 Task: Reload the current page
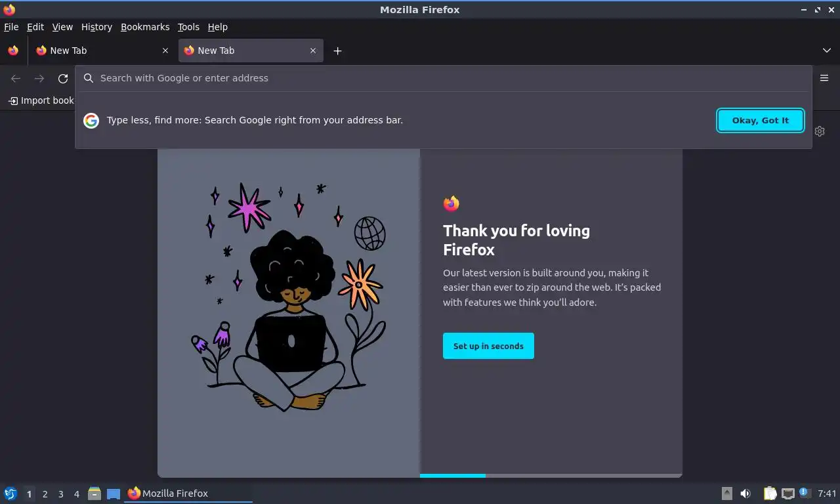[63, 79]
